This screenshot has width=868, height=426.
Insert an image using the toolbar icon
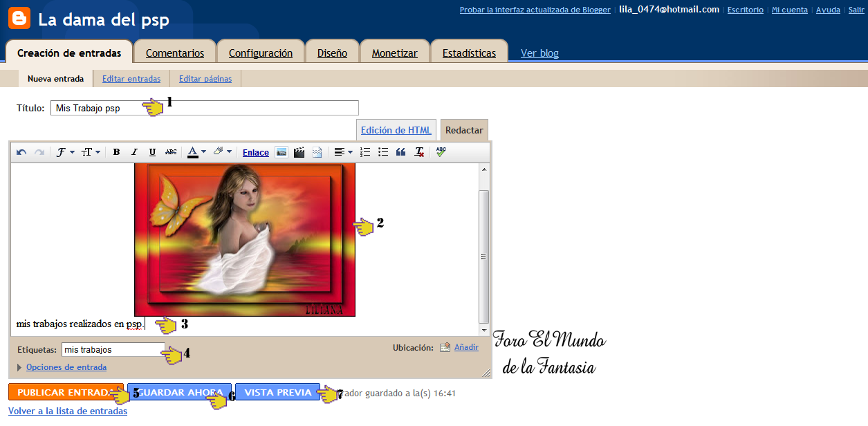click(281, 152)
